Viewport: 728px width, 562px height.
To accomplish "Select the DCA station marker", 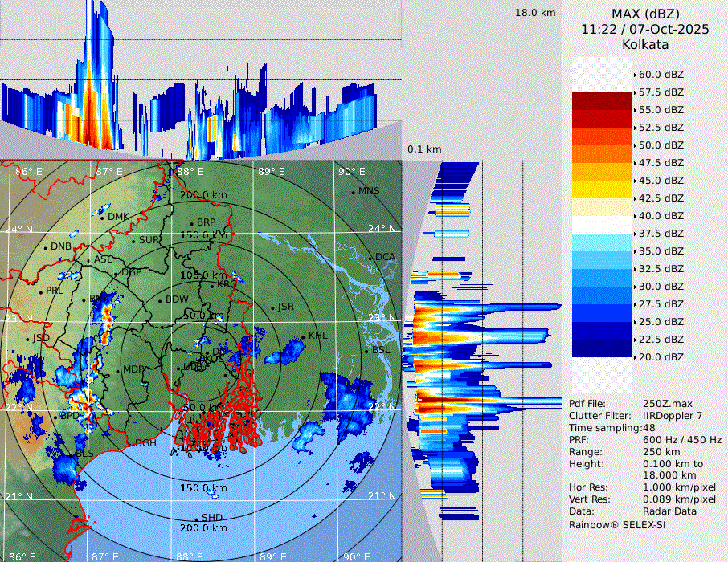I will pyautogui.click(x=370, y=257).
